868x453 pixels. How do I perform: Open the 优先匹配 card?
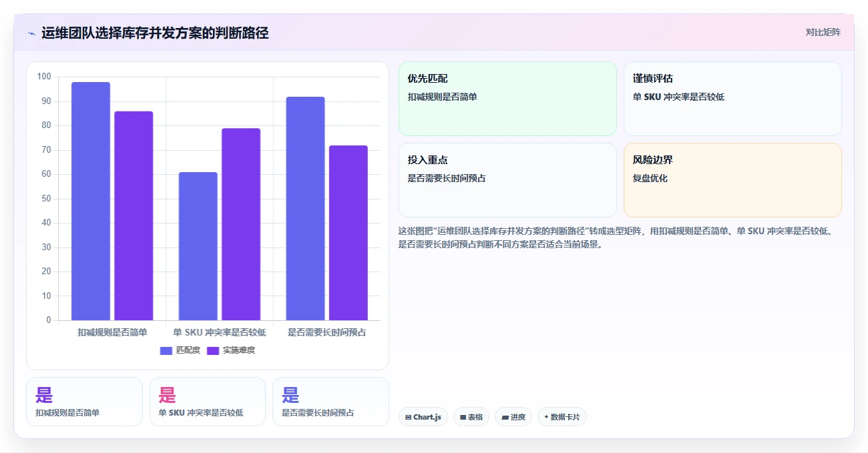coord(507,99)
